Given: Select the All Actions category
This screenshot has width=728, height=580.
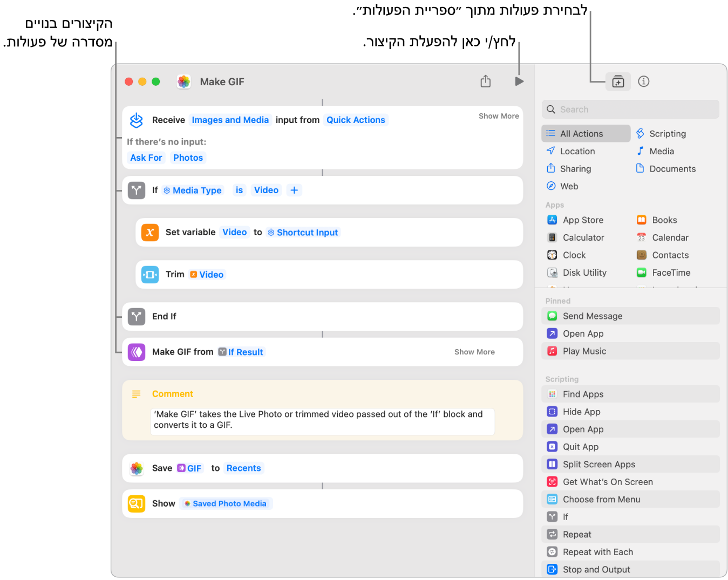Looking at the screenshot, I should [586, 134].
